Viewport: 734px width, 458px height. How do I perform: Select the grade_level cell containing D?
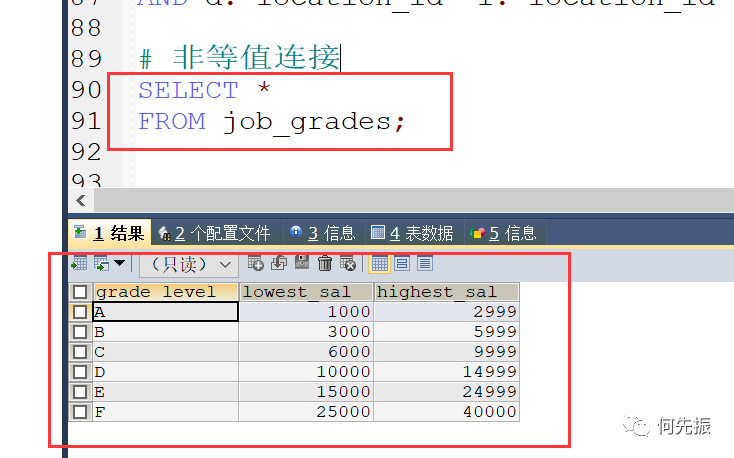tap(166, 372)
